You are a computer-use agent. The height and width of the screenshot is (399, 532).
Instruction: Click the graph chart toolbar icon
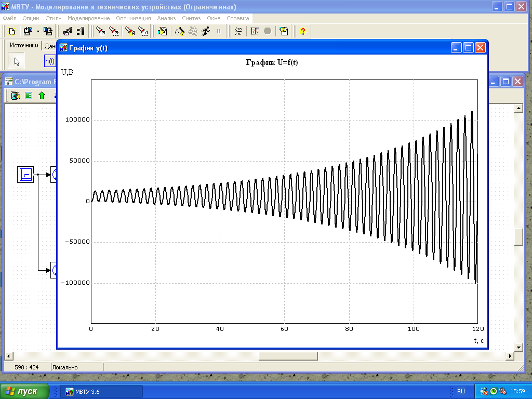(255, 31)
